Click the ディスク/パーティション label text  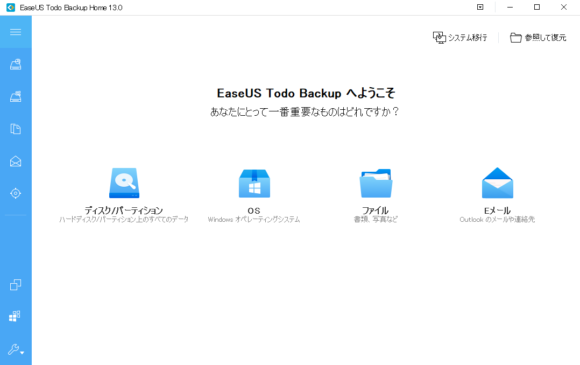[x=124, y=210]
